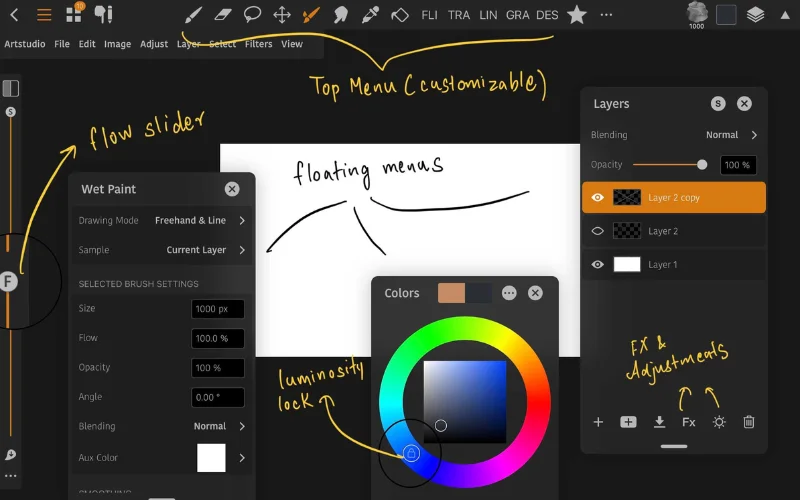The width and height of the screenshot is (800, 500).
Task: Select the Lasso selection tool
Action: tap(252, 15)
